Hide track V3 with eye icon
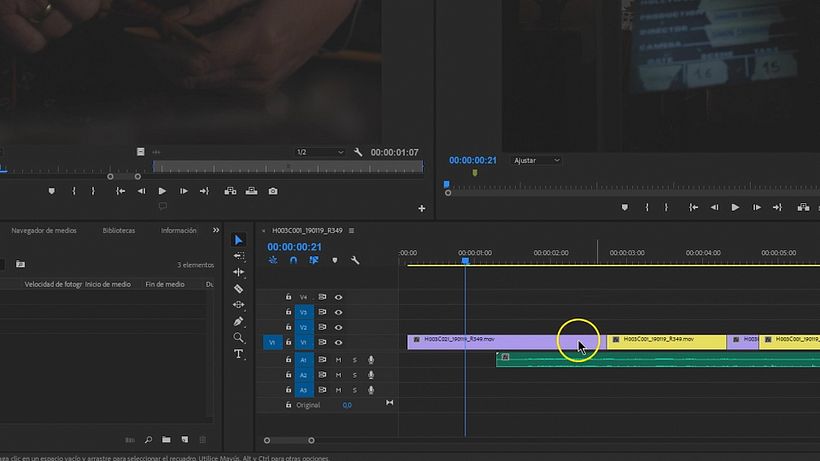The height and width of the screenshot is (461, 820). [x=338, y=313]
